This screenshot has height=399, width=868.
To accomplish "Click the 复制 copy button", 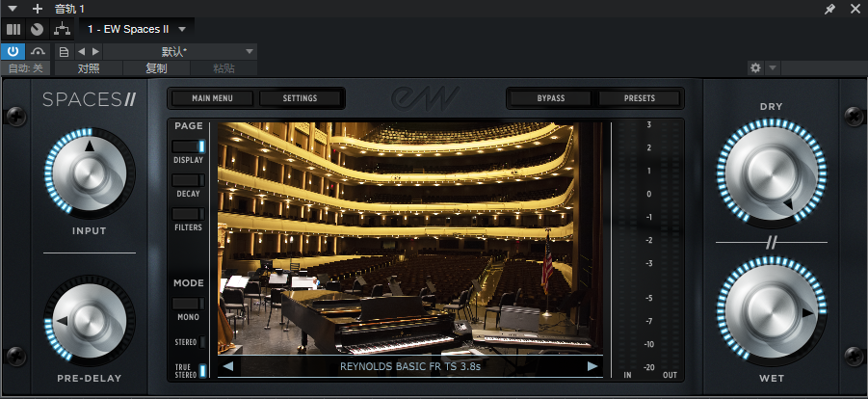I will click(x=156, y=68).
